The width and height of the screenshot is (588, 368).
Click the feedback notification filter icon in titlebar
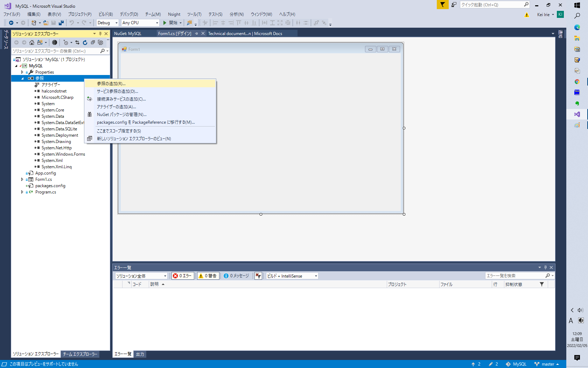pyautogui.click(x=442, y=5)
